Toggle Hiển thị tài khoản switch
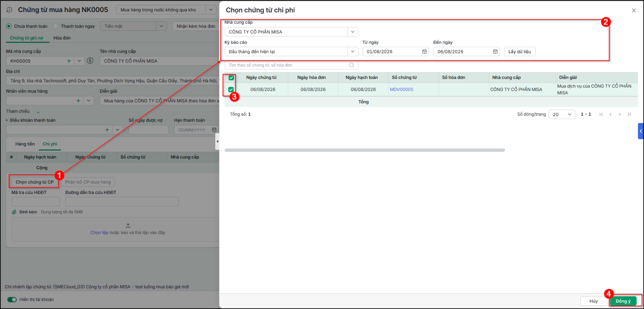 pyautogui.click(x=12, y=299)
